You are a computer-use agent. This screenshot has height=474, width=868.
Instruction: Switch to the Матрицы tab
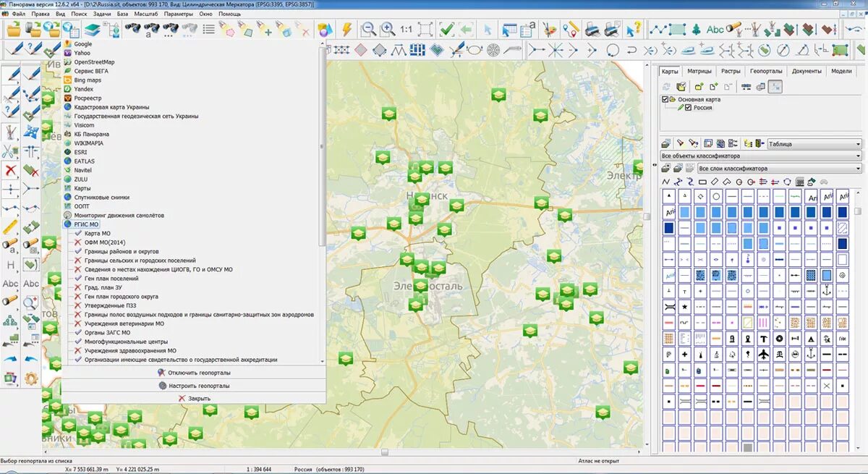699,72
